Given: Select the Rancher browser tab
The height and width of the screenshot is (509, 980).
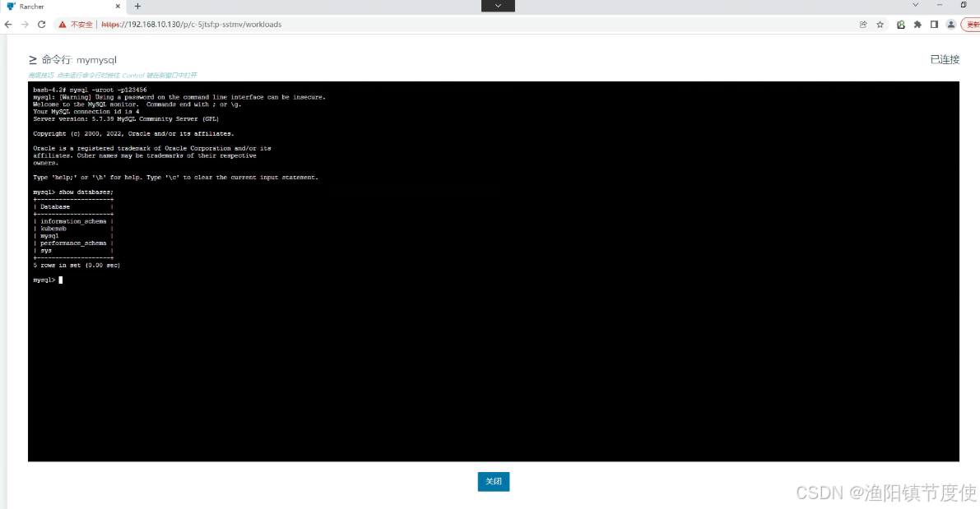Looking at the screenshot, I should point(63,7).
